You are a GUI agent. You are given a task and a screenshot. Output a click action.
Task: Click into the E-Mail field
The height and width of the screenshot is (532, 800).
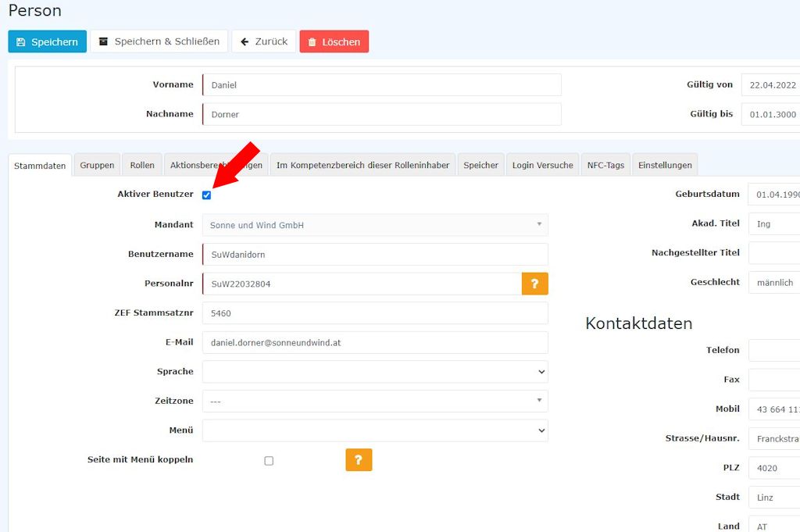coord(375,342)
